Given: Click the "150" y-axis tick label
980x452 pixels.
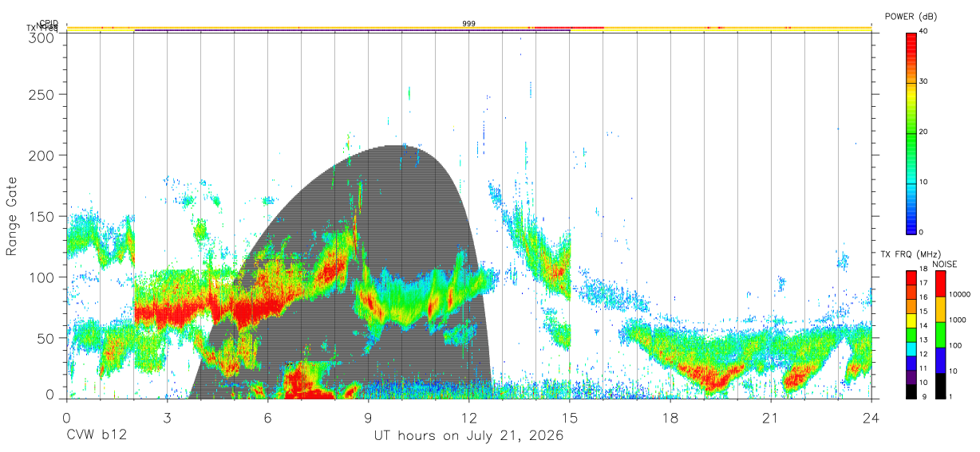Looking at the screenshot, I should (x=42, y=216).
